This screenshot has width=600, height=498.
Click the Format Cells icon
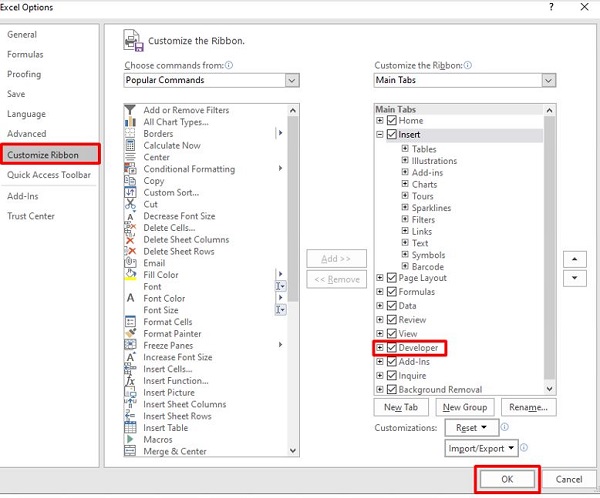click(130, 322)
